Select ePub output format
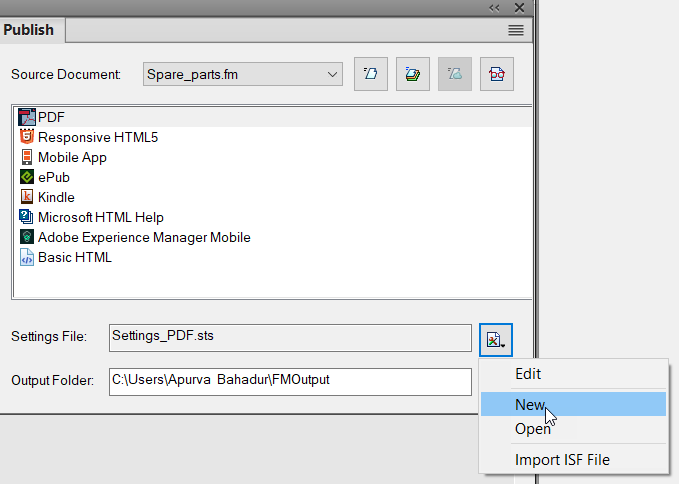 click(54, 177)
